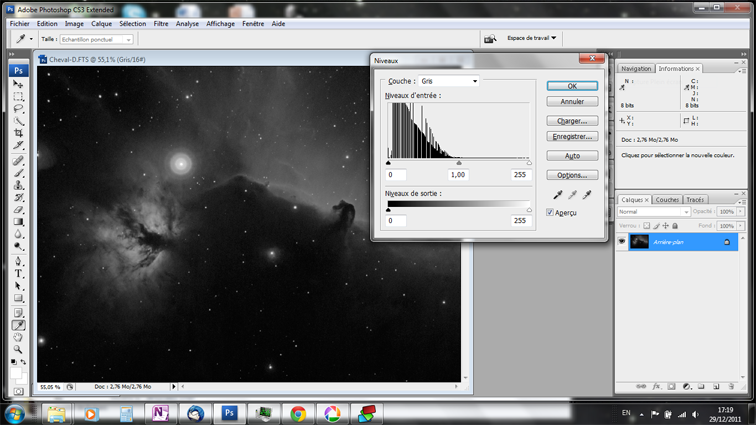Hide the Arrière-plan layer eye icon
This screenshot has height=425, width=756.
point(622,242)
